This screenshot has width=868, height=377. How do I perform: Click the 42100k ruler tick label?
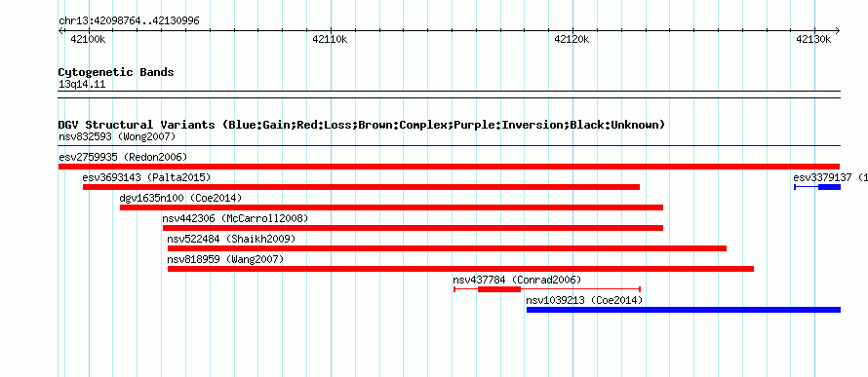[89, 39]
